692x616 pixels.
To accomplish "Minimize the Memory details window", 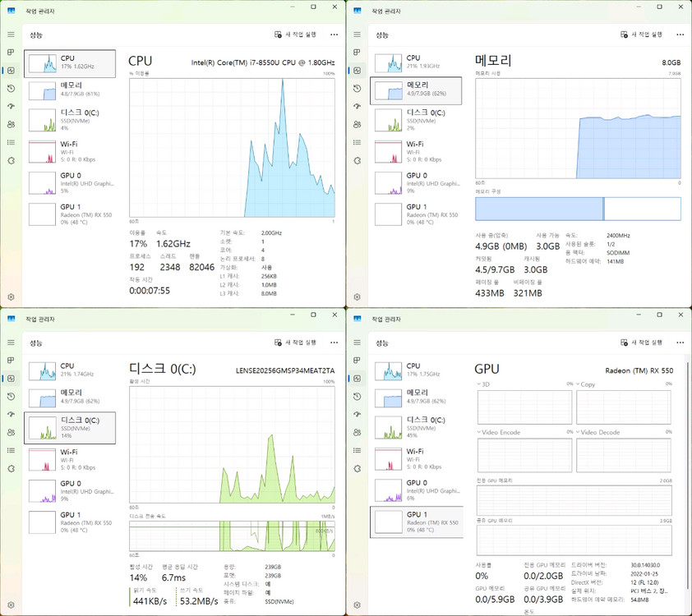I will coord(638,7).
